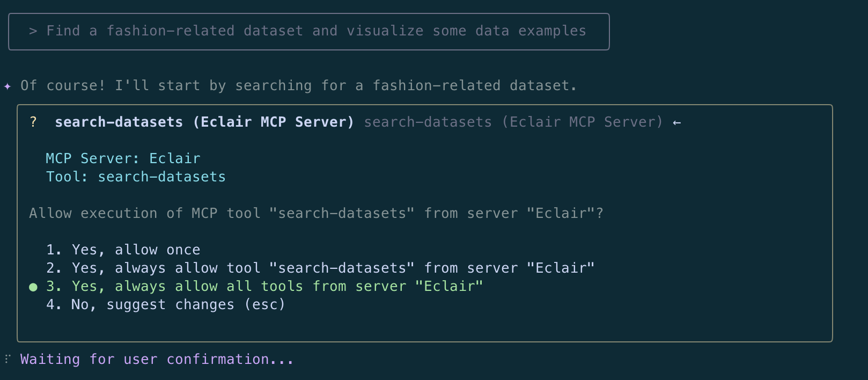Click the "Tool: search-datasets" line
Screen dimensions: 868x380
tap(136, 177)
